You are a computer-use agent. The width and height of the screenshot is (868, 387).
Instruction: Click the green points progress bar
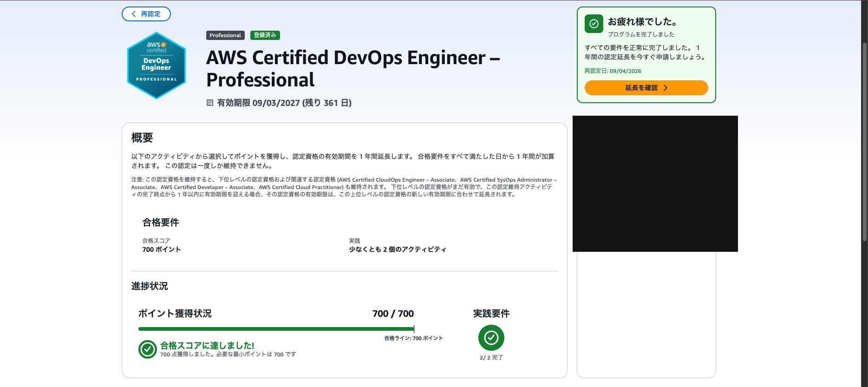276,329
